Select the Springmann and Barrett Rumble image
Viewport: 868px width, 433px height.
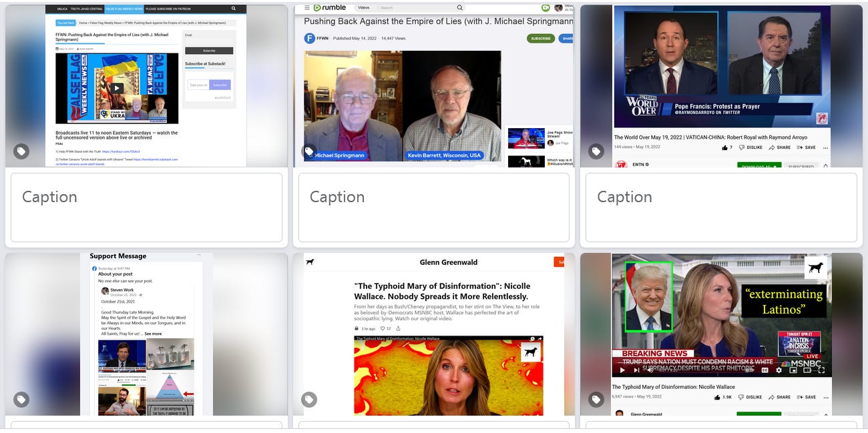pos(434,86)
